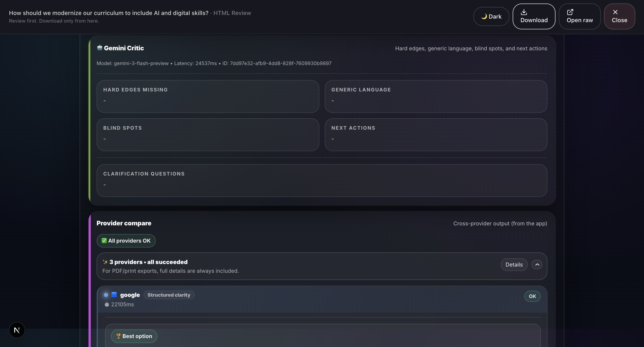Open raw HTML in new window

580,17
